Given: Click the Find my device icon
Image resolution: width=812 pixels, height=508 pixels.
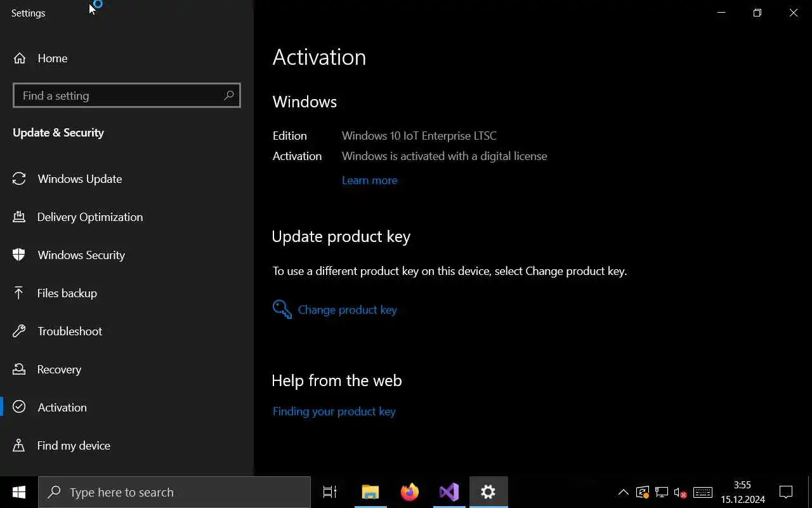Looking at the screenshot, I should pos(19,445).
